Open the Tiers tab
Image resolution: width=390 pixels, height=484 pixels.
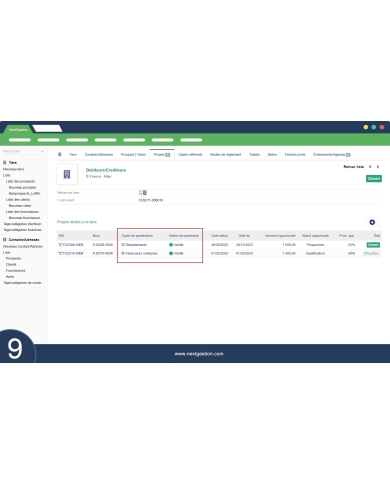(73, 154)
